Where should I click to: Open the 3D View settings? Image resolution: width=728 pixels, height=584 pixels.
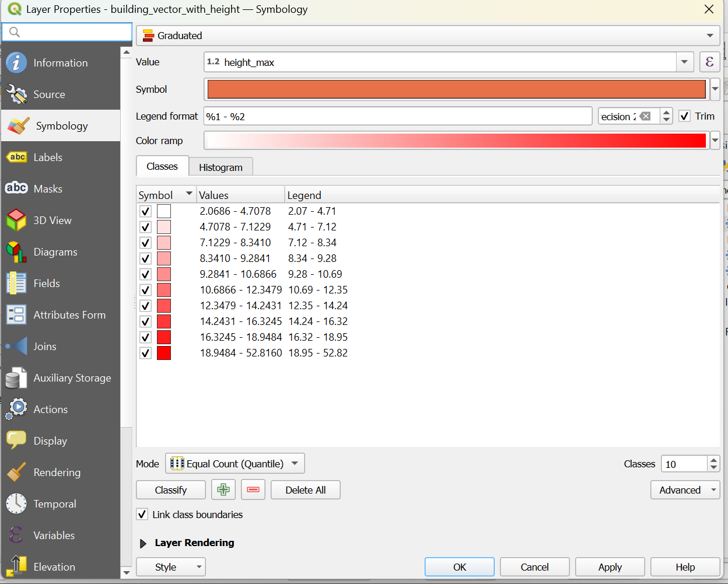(61, 221)
